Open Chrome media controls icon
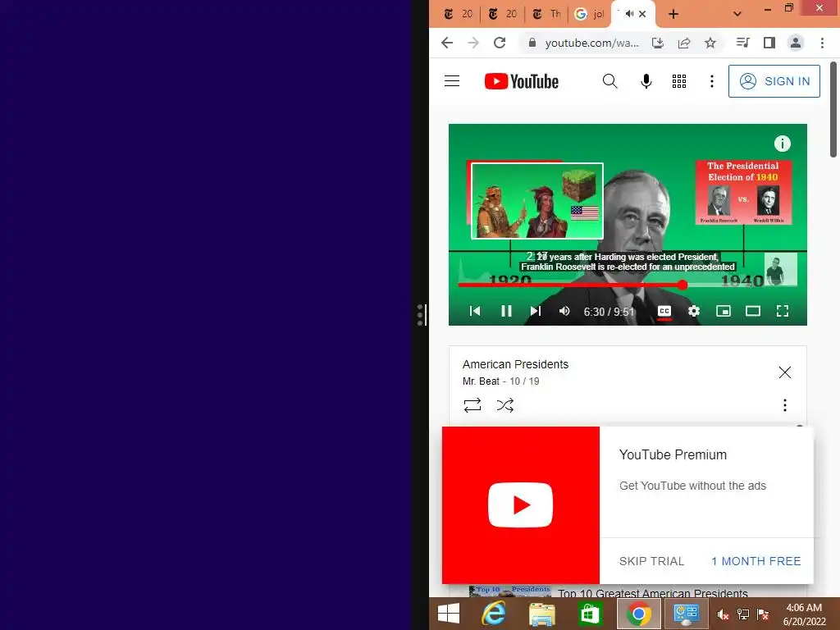Screen dimensions: 840x630 (742, 43)
